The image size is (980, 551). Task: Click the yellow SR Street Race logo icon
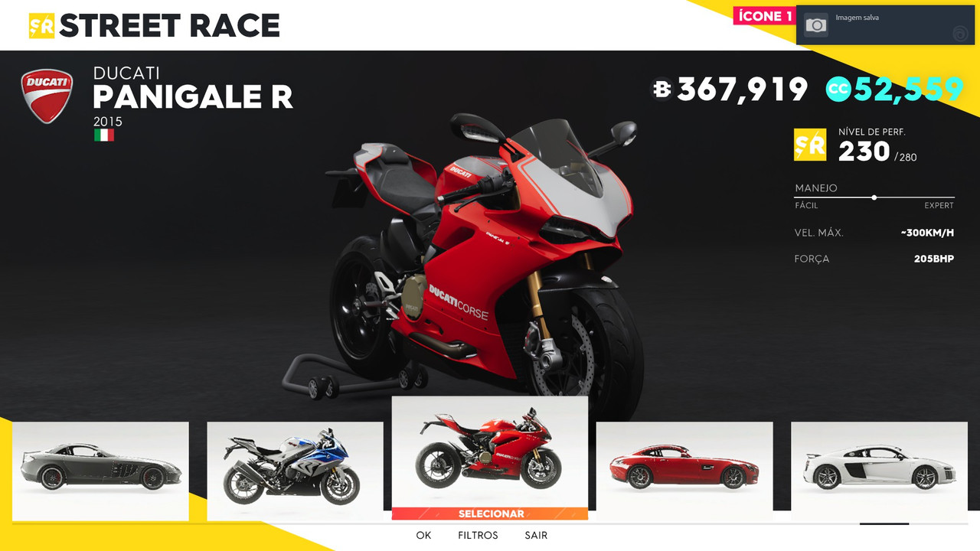pyautogui.click(x=41, y=26)
